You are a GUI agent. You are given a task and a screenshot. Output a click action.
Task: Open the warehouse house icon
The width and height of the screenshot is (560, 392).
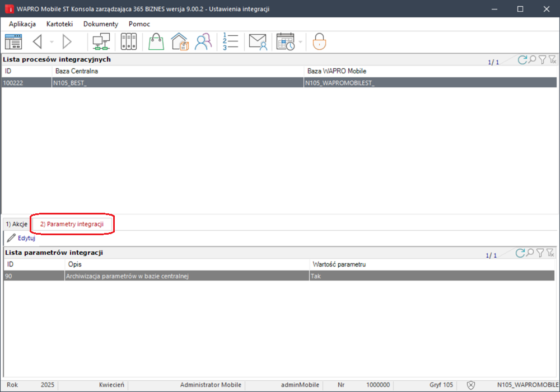coord(180,42)
